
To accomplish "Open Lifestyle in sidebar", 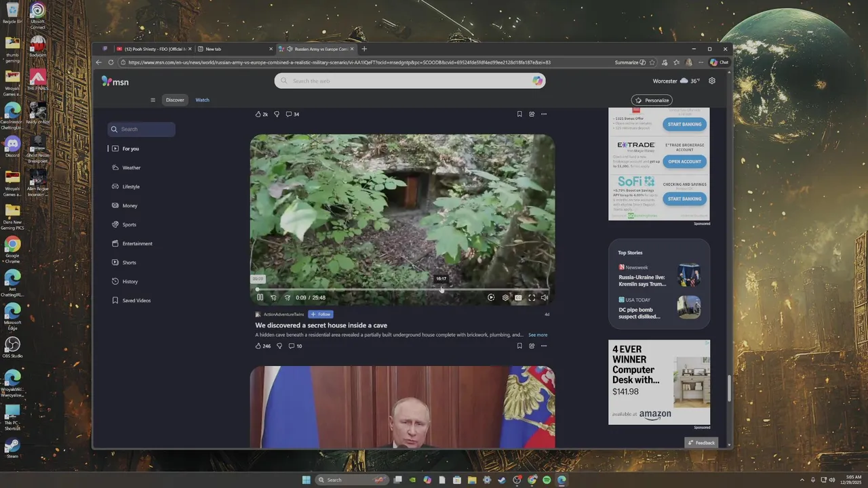I will [131, 186].
